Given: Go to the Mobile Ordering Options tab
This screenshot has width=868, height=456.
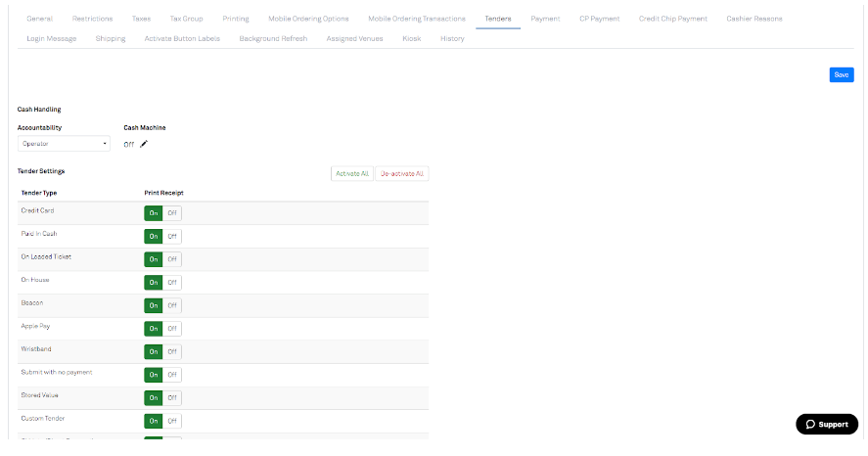Looking at the screenshot, I should click(308, 19).
